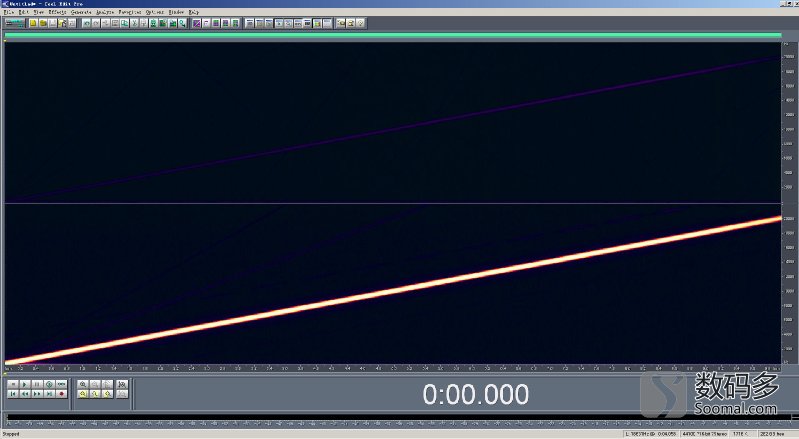Screen dimensions: 799x439
Task: Click the Fast Forward button
Action: pos(37,394)
